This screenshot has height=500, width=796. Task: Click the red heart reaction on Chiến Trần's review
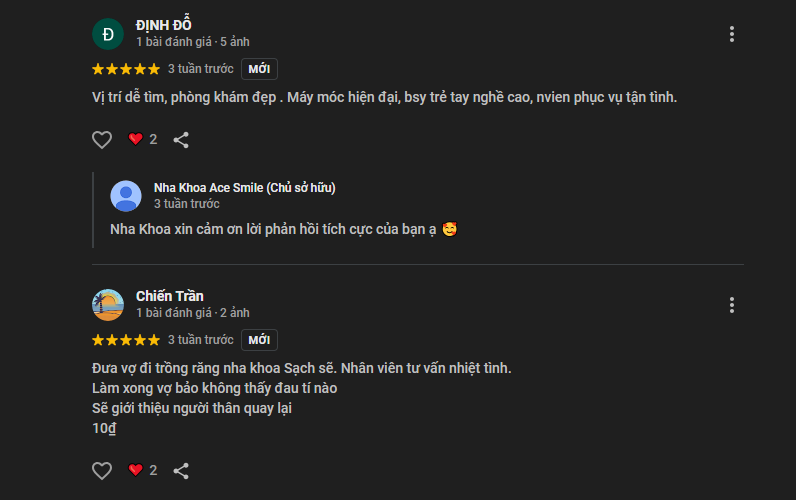(136, 470)
